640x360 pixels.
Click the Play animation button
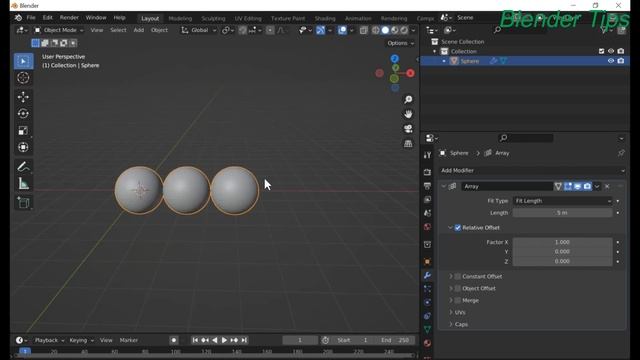coord(224,340)
